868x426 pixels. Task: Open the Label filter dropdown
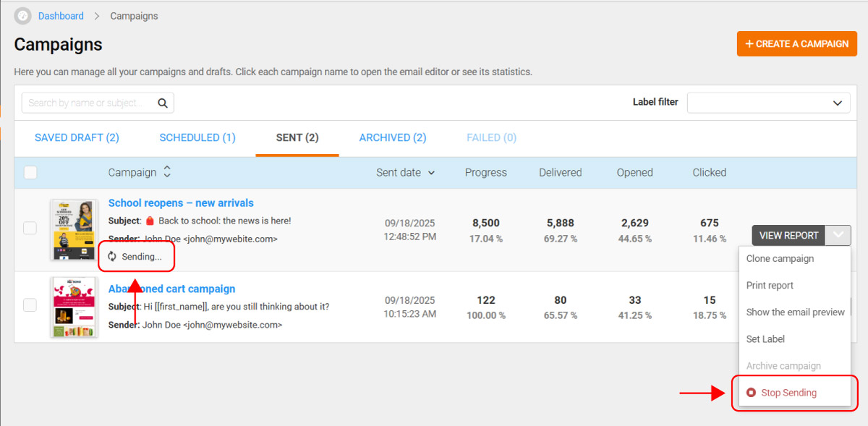[x=768, y=103]
